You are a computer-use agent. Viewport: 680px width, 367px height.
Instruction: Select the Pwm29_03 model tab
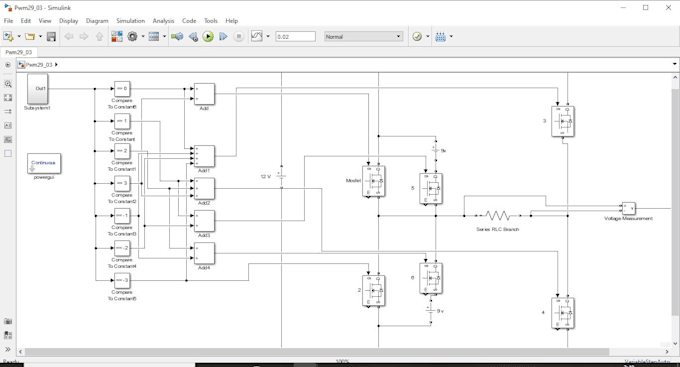coord(19,52)
